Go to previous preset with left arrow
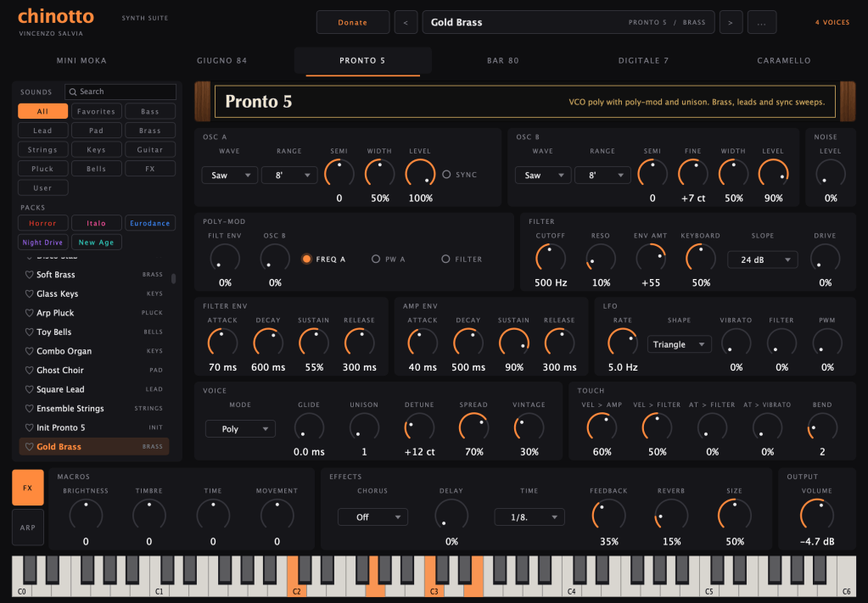The height and width of the screenshot is (603, 868). coord(406,23)
